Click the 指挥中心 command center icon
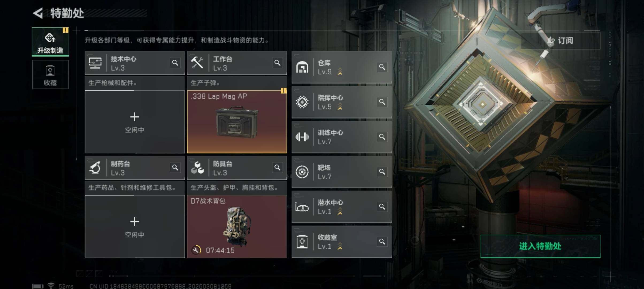 (302, 102)
